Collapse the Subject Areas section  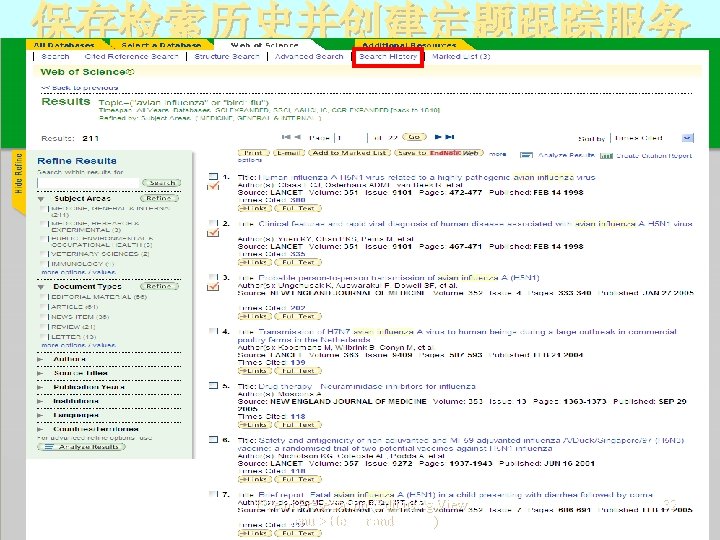click(x=41, y=199)
